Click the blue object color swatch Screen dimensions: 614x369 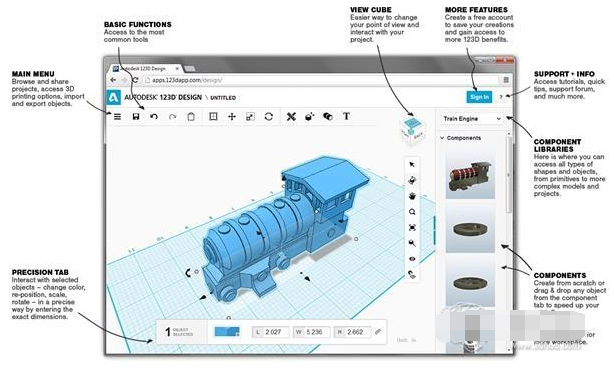pos(227,332)
